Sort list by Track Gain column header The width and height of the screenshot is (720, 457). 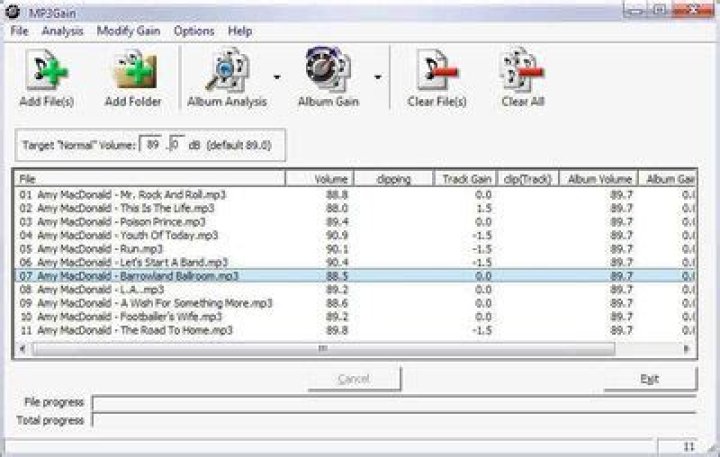click(x=465, y=179)
